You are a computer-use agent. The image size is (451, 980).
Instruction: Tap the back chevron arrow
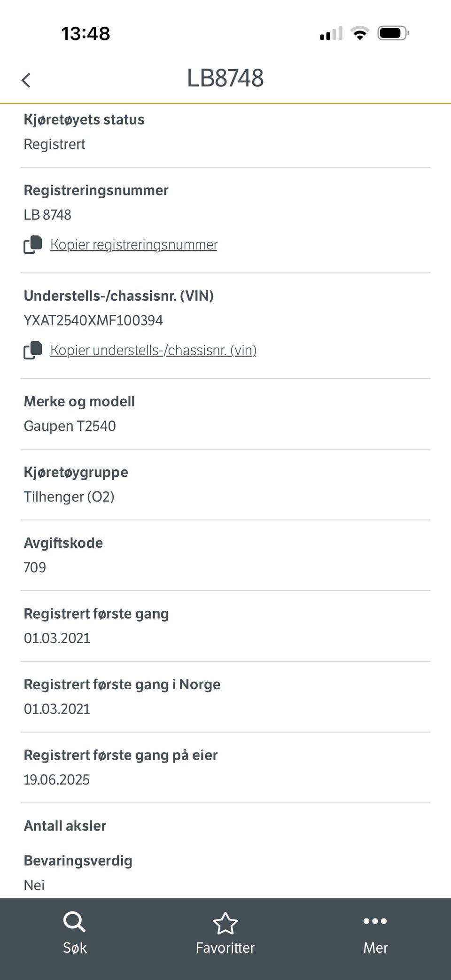tap(26, 80)
